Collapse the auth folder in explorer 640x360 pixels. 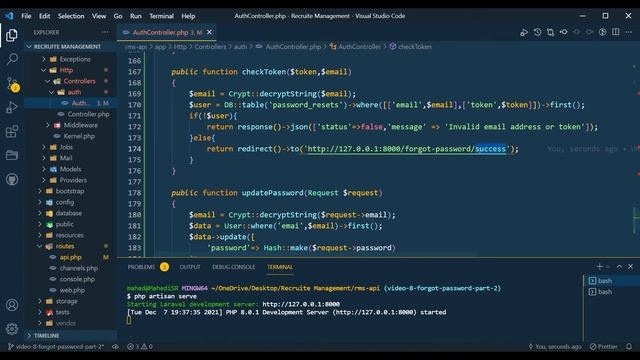coord(74,92)
